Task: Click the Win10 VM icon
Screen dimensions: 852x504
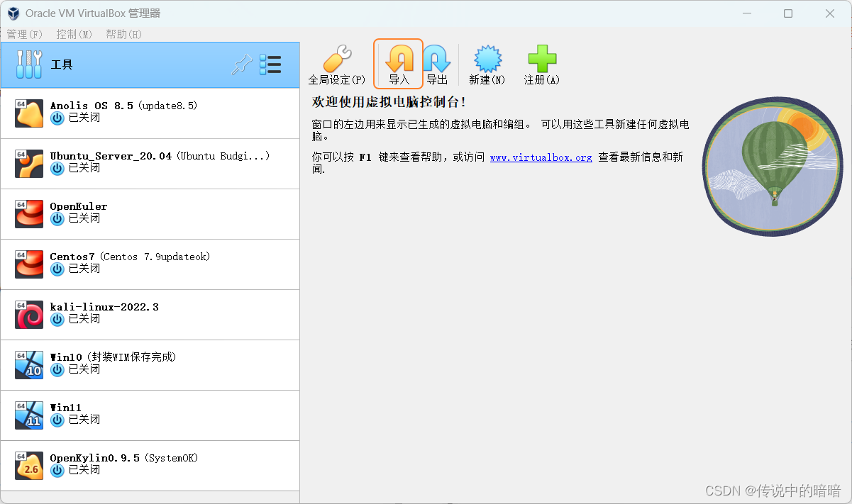Action: pyautogui.click(x=29, y=365)
